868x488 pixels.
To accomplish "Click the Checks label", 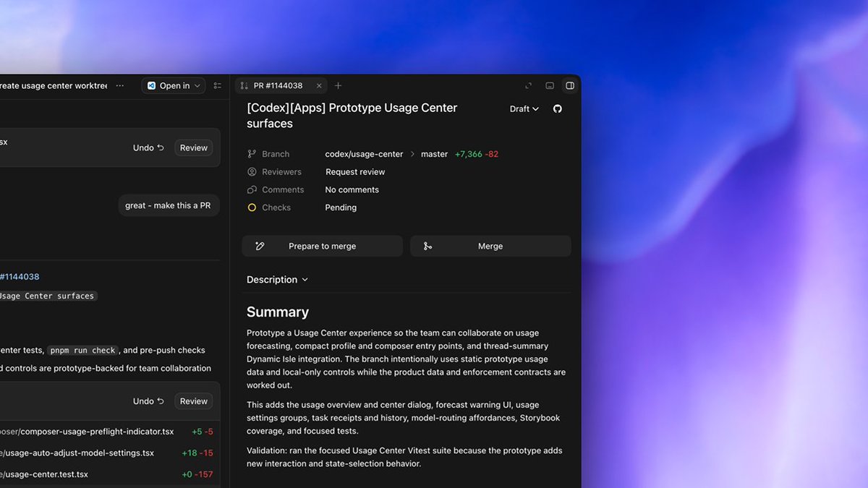I will 276,207.
